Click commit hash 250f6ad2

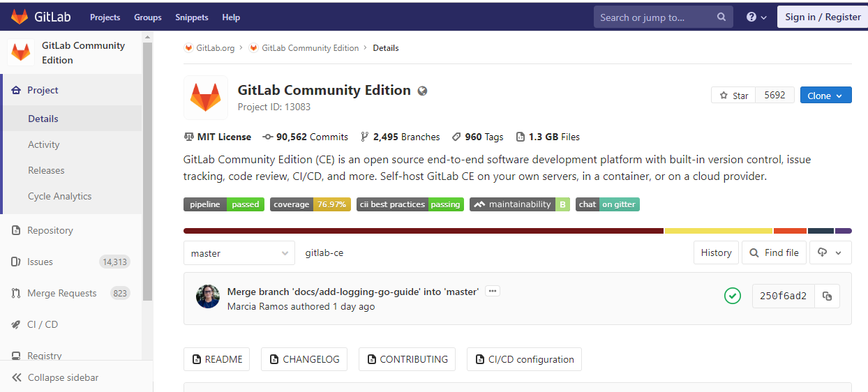pyautogui.click(x=783, y=296)
